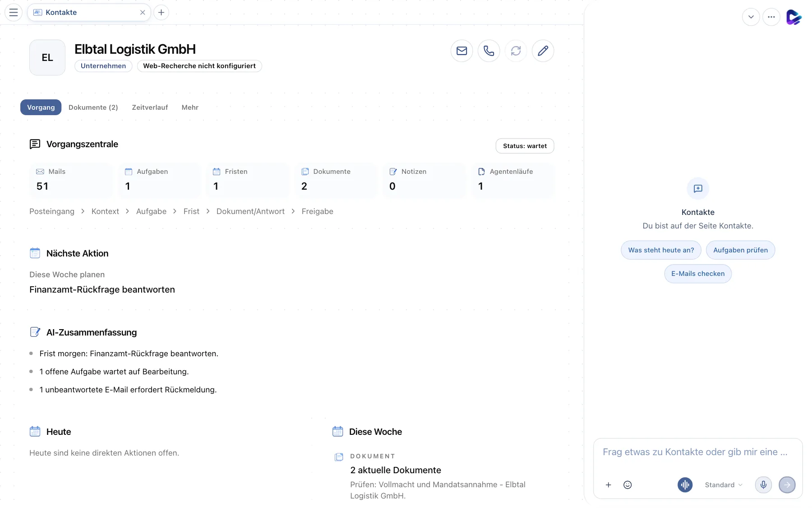The height and width of the screenshot is (508, 812).
Task: Click the chat input field
Action: (x=697, y=452)
